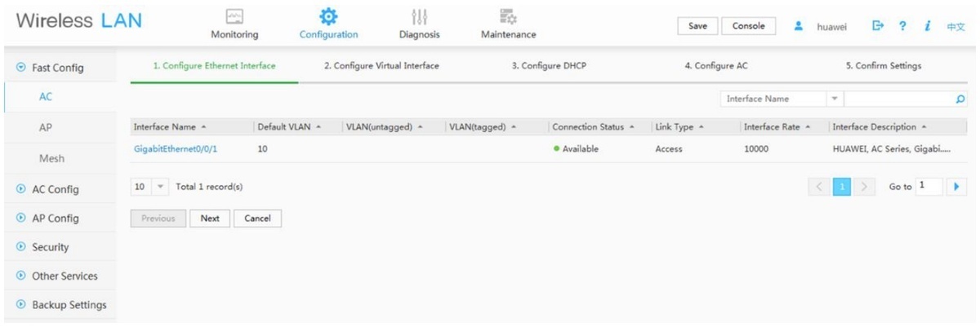Click the Go to page number field
This screenshot has width=980, height=327.
[x=929, y=187]
